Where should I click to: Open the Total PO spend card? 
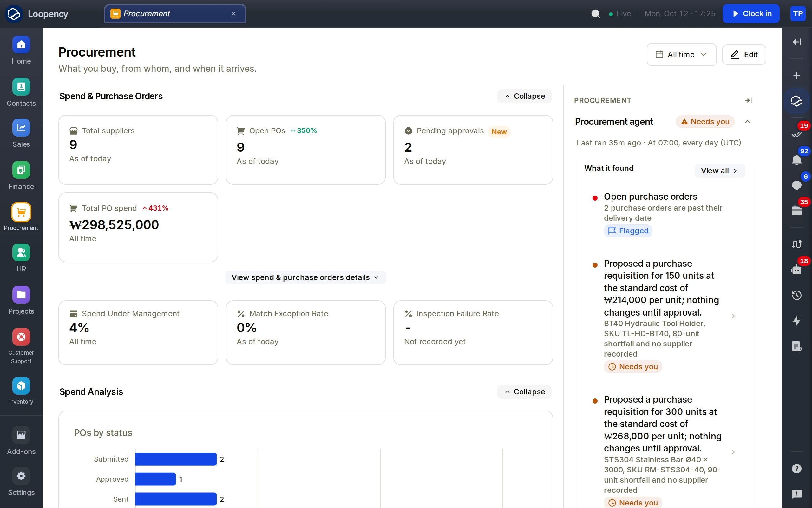point(138,227)
